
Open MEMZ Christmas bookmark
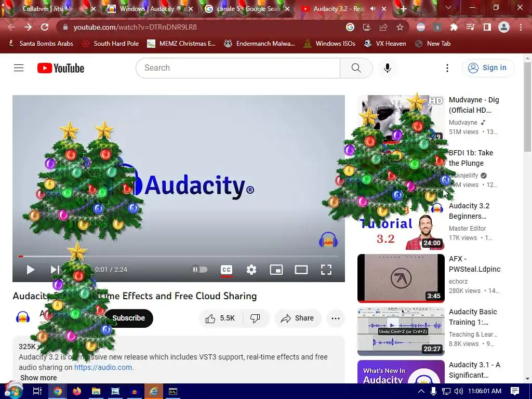[x=181, y=44]
